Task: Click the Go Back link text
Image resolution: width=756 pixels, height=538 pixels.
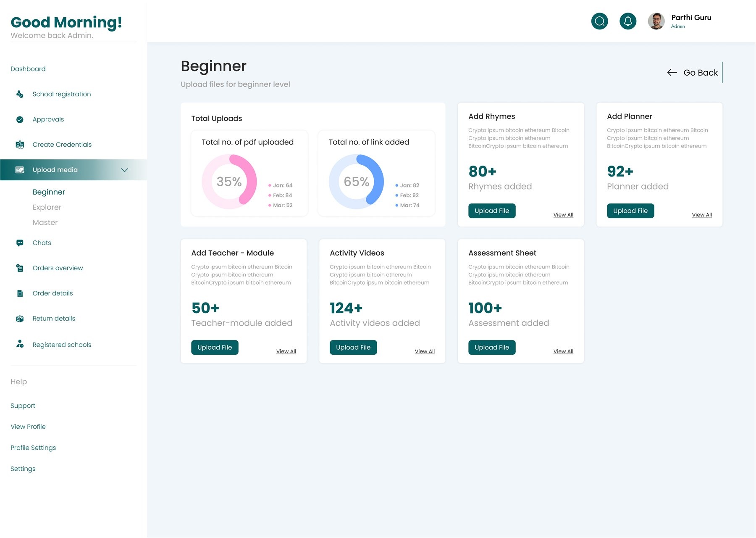Action: pos(701,73)
